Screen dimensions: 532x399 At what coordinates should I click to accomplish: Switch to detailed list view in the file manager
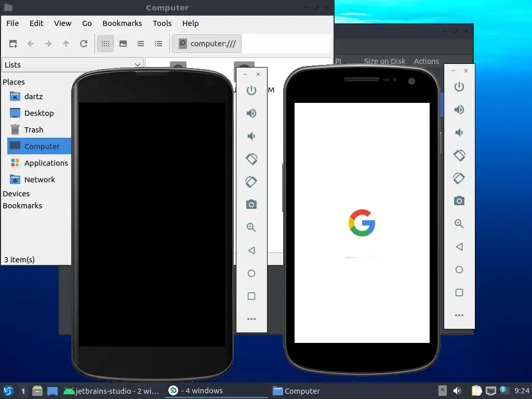pos(158,44)
